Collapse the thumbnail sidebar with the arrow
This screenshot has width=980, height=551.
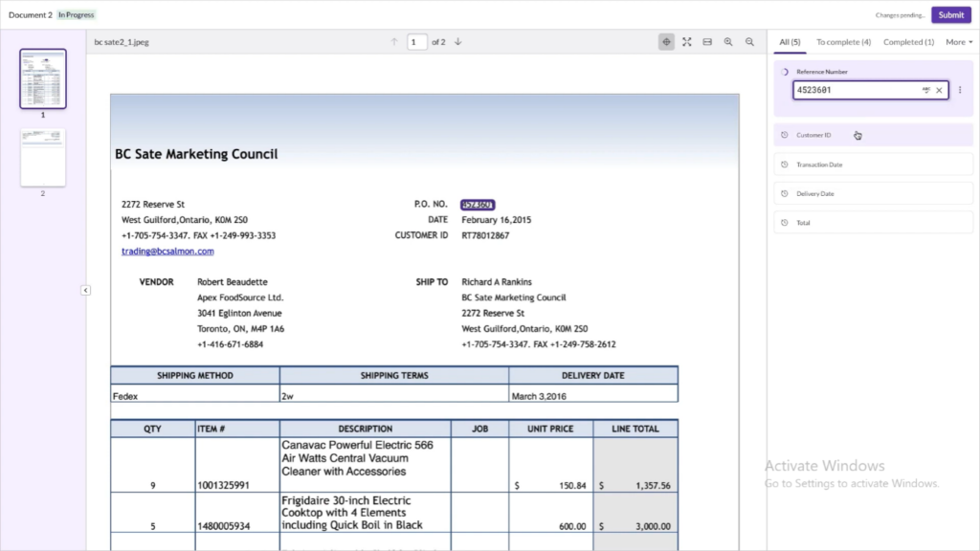point(85,290)
